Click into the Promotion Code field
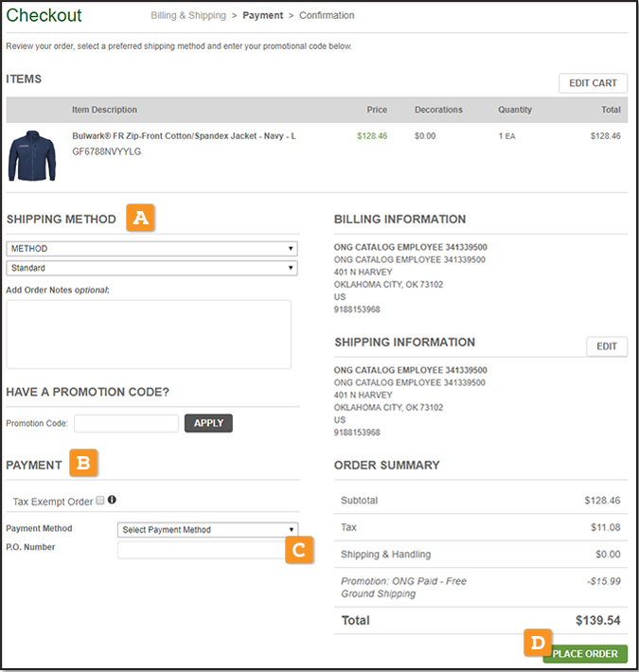The height and width of the screenshot is (672, 639). click(126, 423)
